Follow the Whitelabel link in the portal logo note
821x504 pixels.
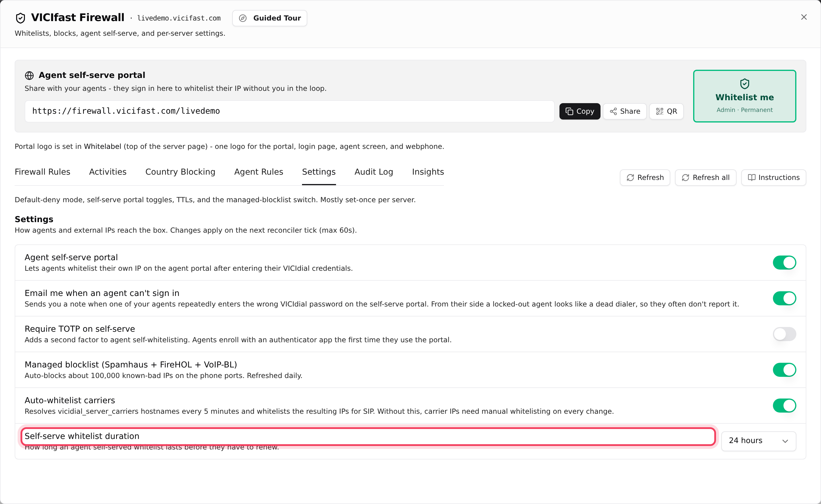coord(102,147)
